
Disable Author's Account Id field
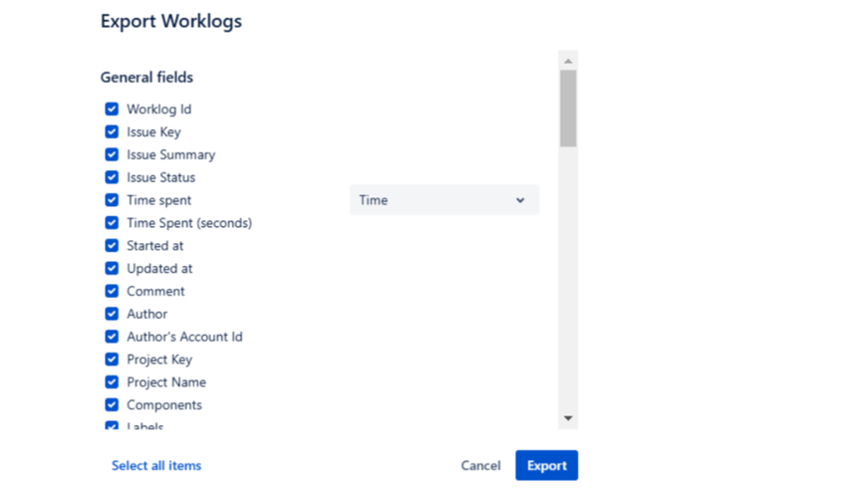tap(112, 337)
